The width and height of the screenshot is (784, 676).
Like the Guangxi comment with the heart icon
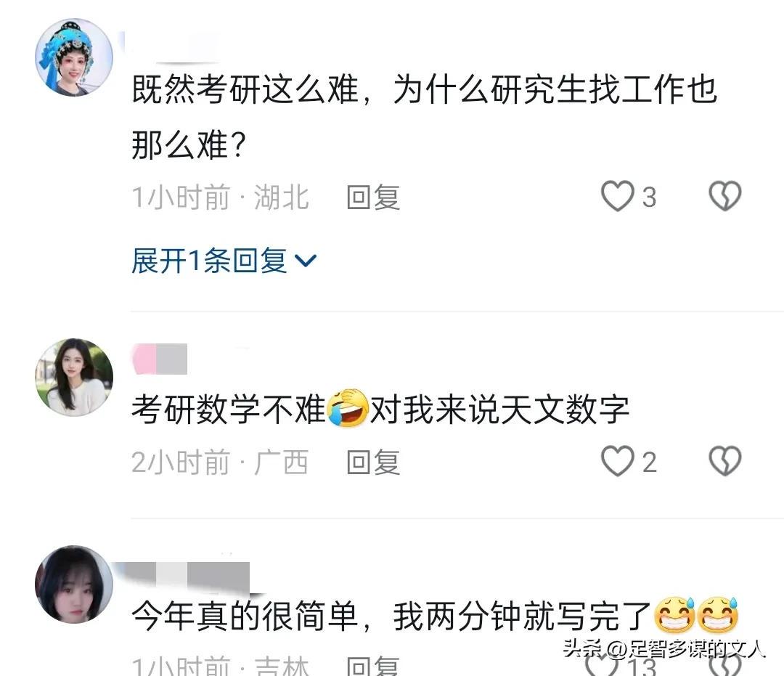click(x=617, y=461)
